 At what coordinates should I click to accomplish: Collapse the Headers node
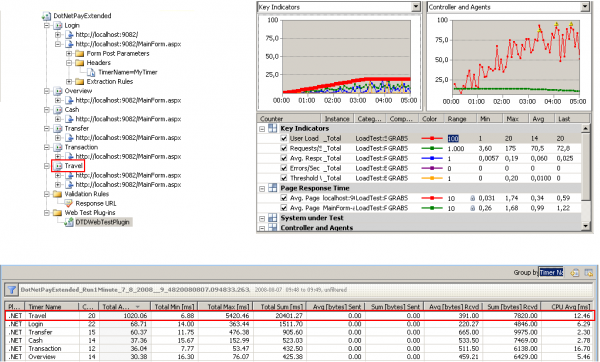[x=69, y=63]
